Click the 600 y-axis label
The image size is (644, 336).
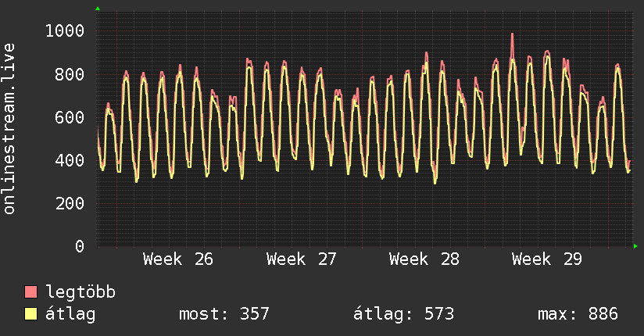(70, 118)
